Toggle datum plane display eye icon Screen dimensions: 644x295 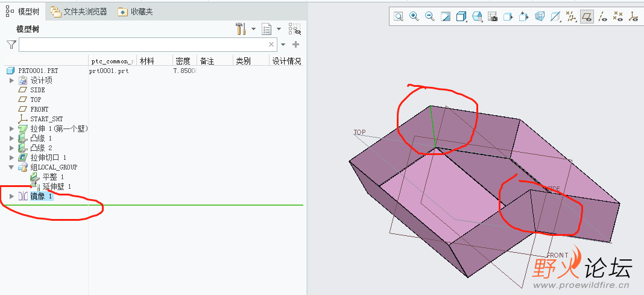pyautogui.click(x=587, y=16)
